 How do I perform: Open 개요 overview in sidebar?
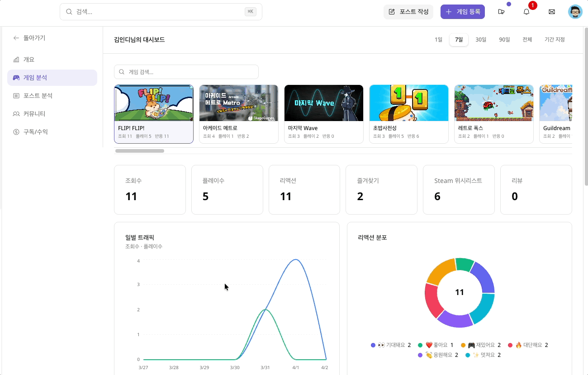(28, 60)
